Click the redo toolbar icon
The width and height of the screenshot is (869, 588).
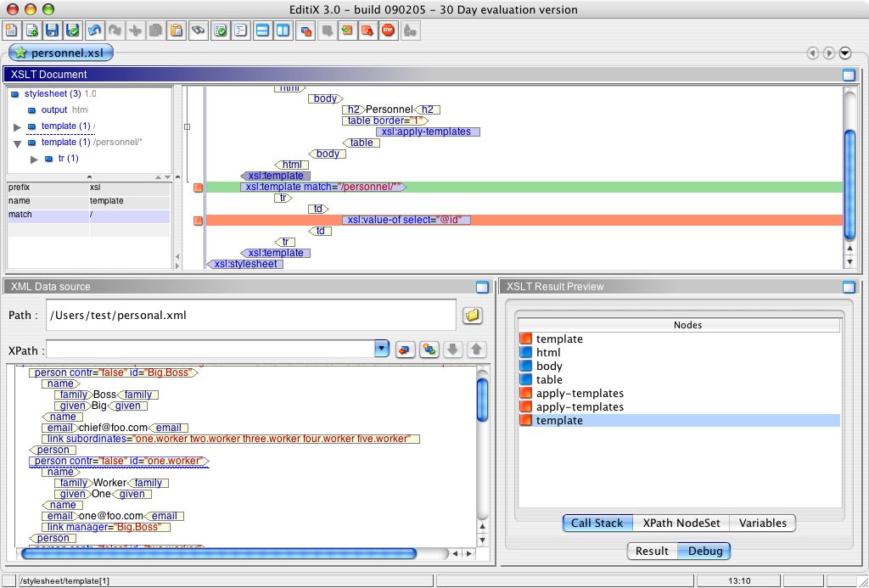pyautogui.click(x=115, y=30)
